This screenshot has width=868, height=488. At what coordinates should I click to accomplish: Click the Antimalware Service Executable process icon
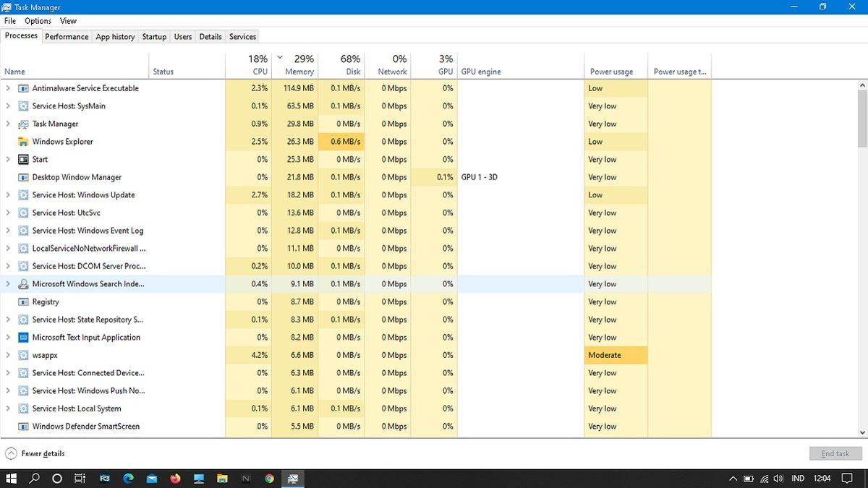[x=24, y=87]
